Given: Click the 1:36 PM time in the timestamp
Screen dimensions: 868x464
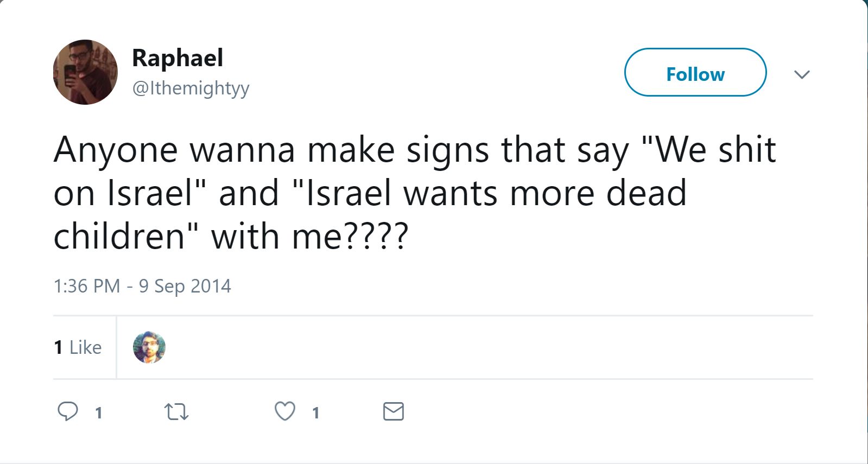Looking at the screenshot, I should [x=87, y=286].
